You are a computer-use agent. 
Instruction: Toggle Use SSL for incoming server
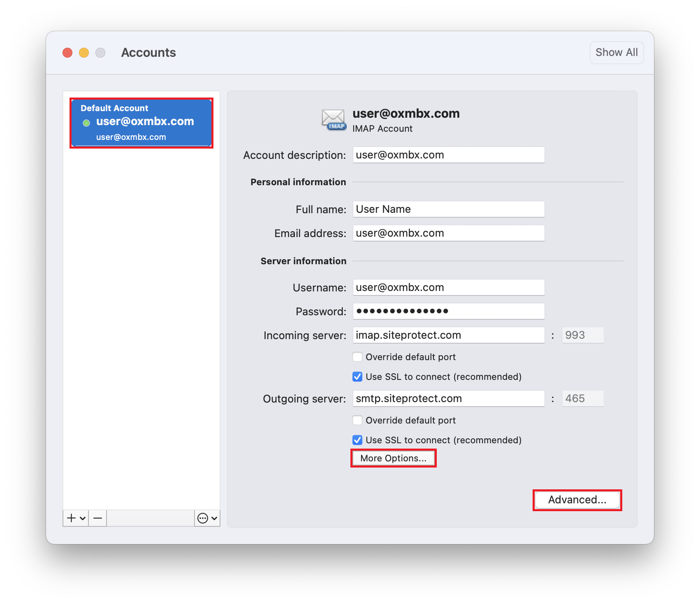click(357, 377)
